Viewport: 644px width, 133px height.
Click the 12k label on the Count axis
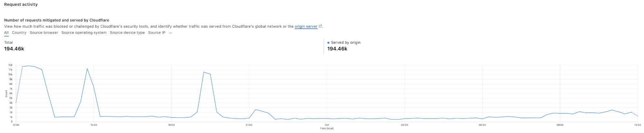click(x=10, y=65)
